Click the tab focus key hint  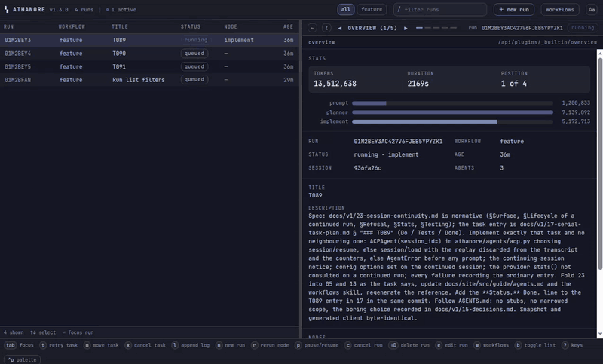(20, 345)
